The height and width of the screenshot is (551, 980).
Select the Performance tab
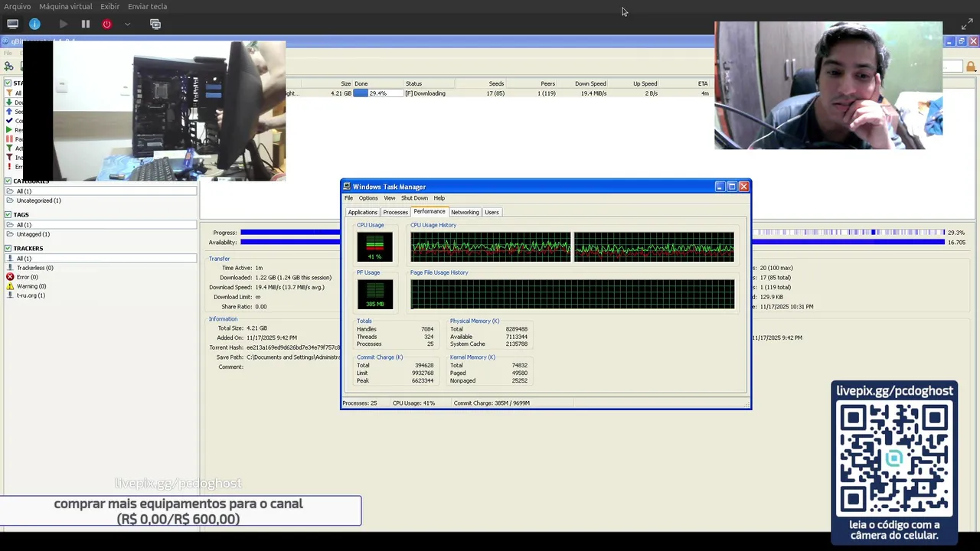click(x=430, y=211)
